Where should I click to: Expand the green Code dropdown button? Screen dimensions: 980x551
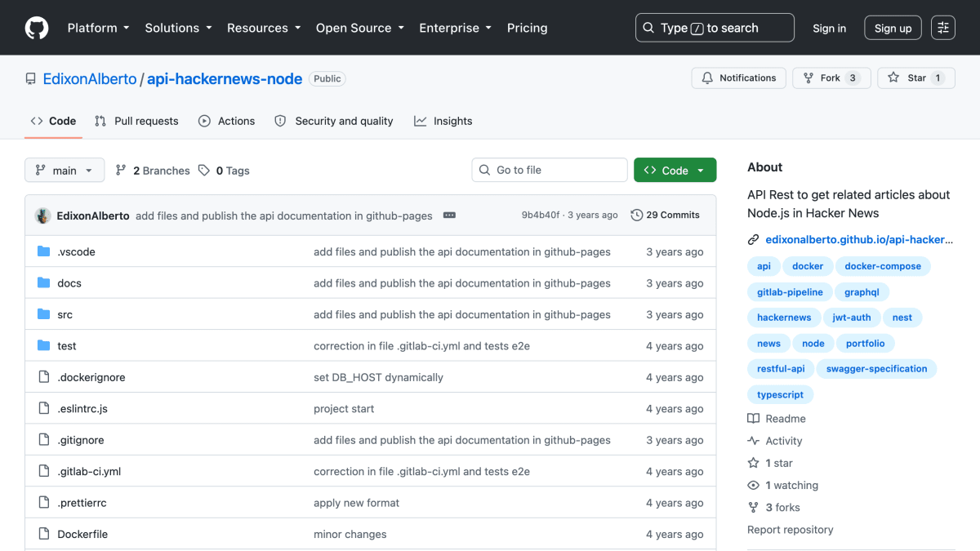coord(675,170)
